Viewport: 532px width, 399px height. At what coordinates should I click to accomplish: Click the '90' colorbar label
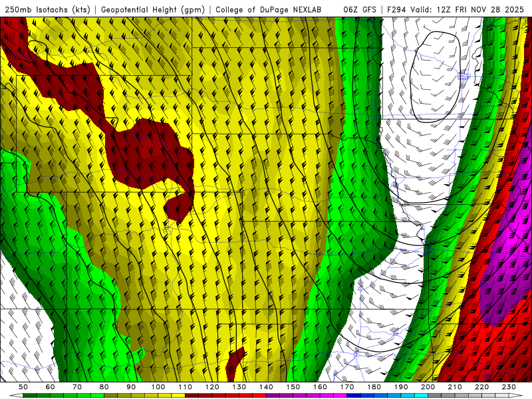pyautogui.click(x=131, y=387)
